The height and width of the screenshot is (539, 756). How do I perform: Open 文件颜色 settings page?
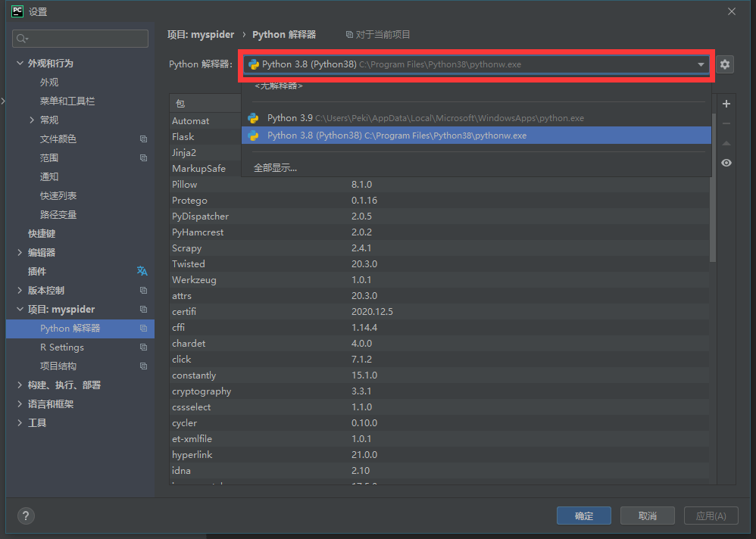[58, 139]
